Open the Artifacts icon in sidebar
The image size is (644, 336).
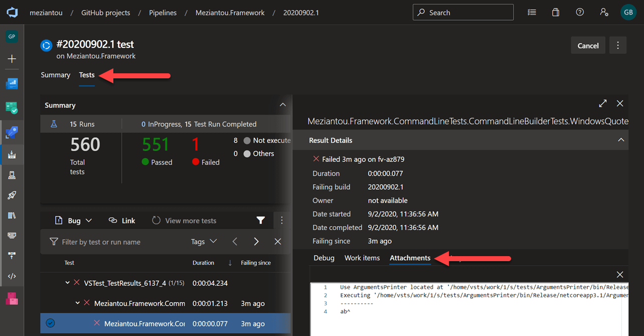click(12, 298)
